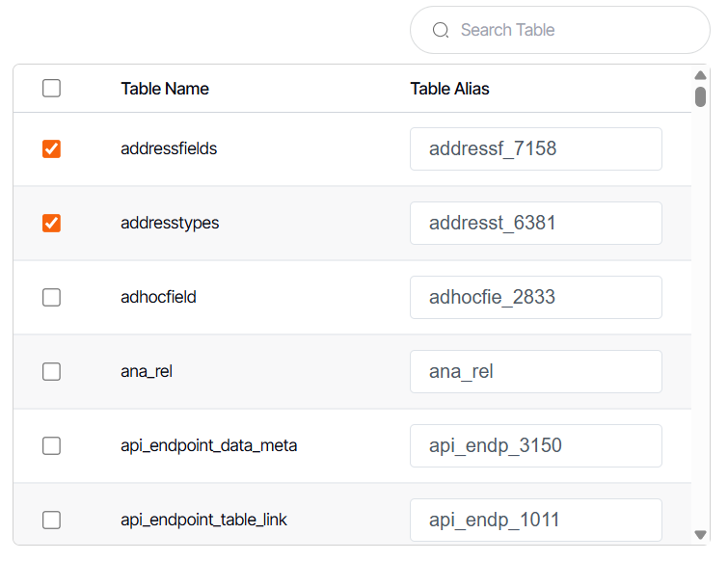Tick the api_endpoint_table_link checkbox
Image resolution: width=728 pixels, height=561 pixels.
pyautogui.click(x=52, y=521)
